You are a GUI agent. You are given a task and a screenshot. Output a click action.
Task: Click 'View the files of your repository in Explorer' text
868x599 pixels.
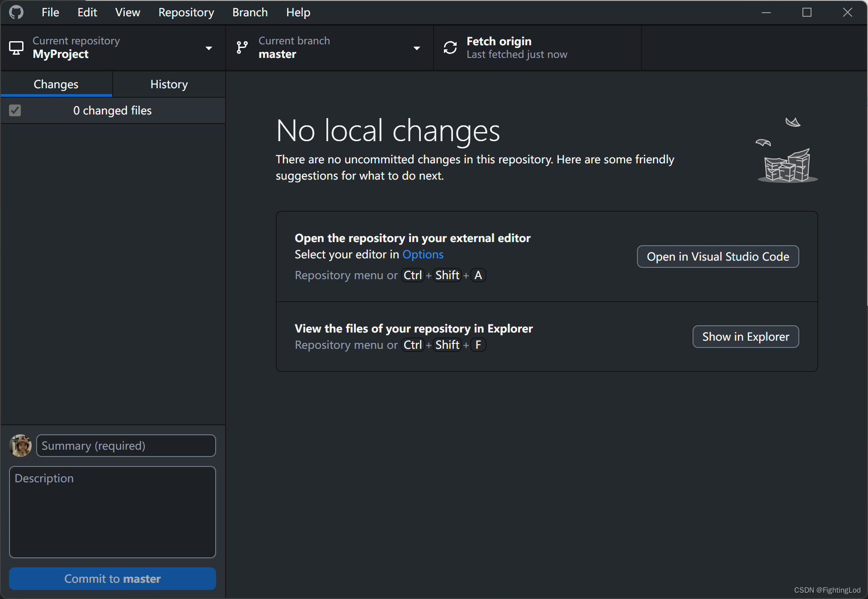point(414,328)
